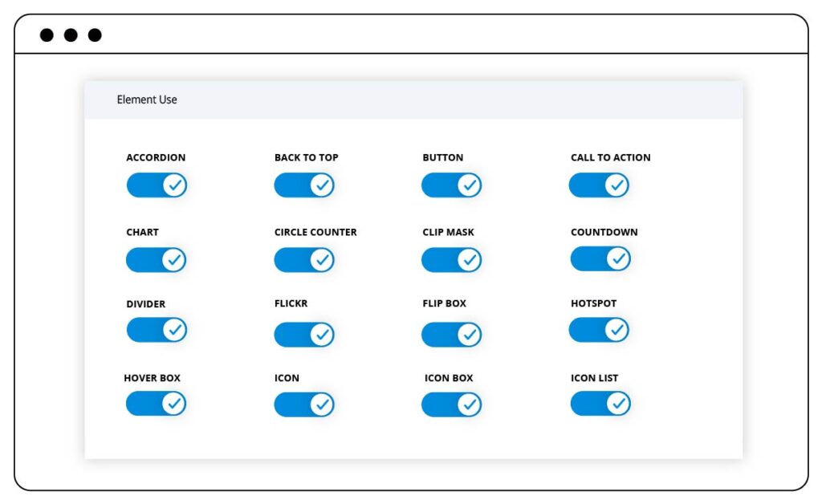Disable the Back To Top element
The image size is (822, 504).
[304, 185]
